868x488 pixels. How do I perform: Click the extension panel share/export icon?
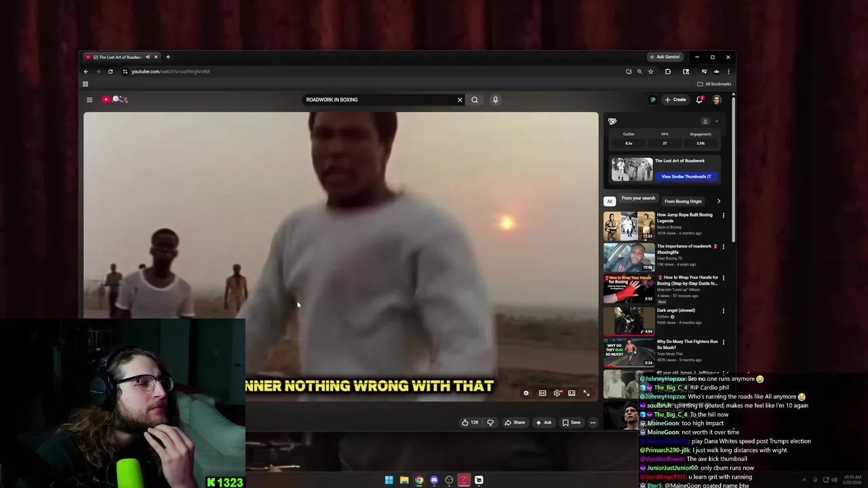click(705, 121)
